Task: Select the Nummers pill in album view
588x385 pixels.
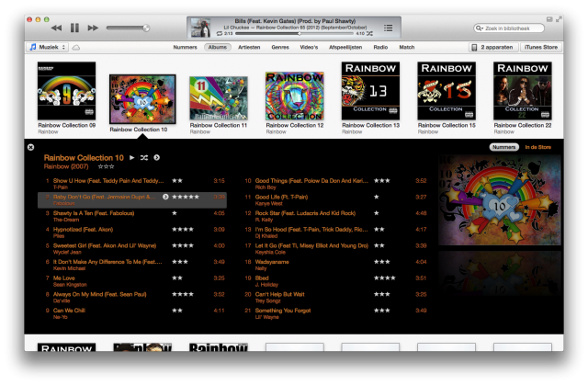Action: click(x=504, y=147)
